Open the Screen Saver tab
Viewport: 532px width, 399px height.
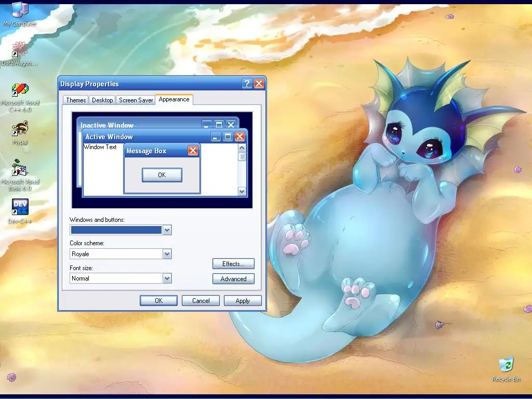point(136,100)
